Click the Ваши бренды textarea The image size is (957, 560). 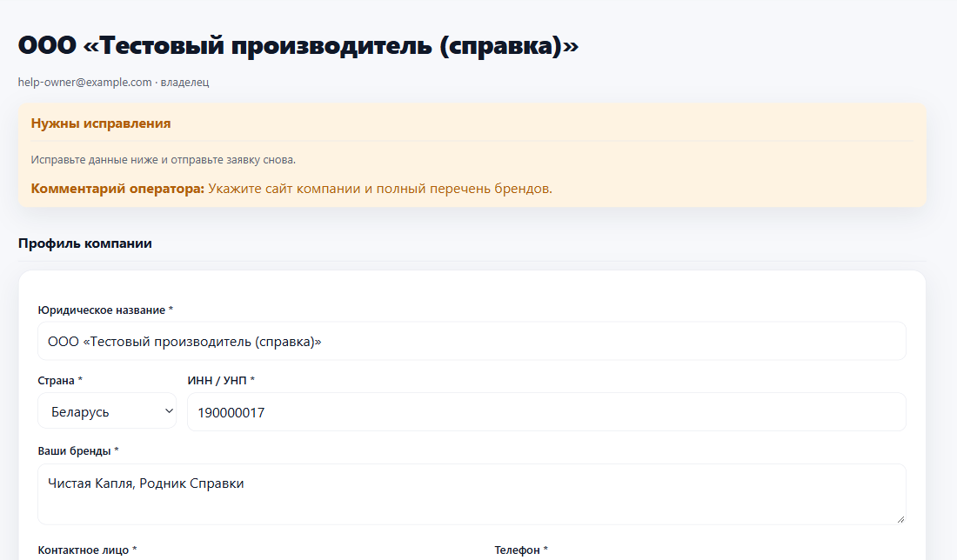472,494
